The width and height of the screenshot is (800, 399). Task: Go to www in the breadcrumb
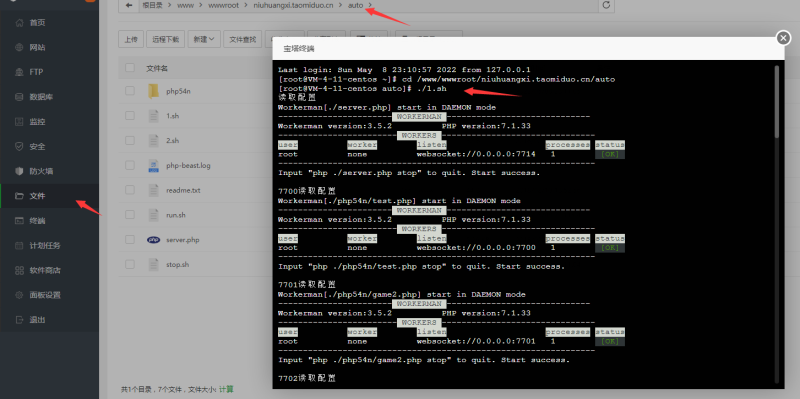click(x=185, y=6)
